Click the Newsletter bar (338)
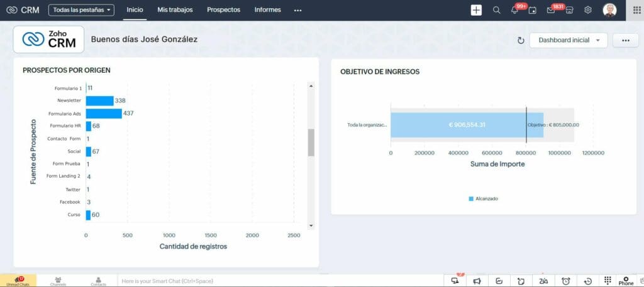The width and height of the screenshot is (644, 287). coord(99,101)
